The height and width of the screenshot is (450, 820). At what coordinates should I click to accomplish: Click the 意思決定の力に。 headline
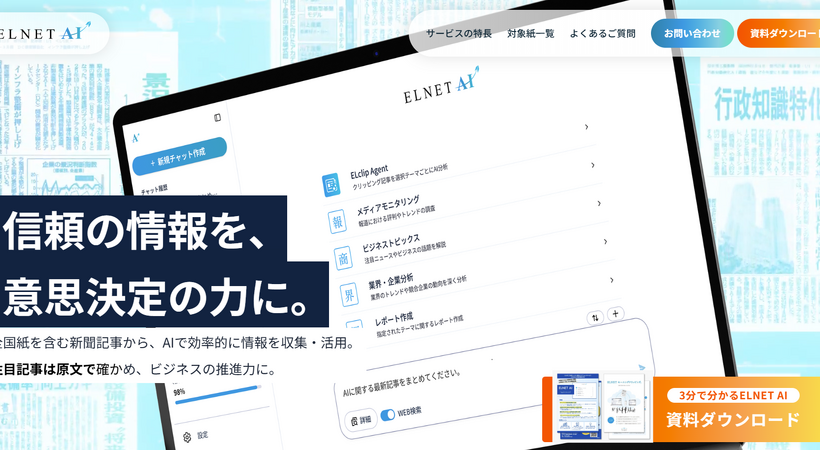tap(158, 296)
